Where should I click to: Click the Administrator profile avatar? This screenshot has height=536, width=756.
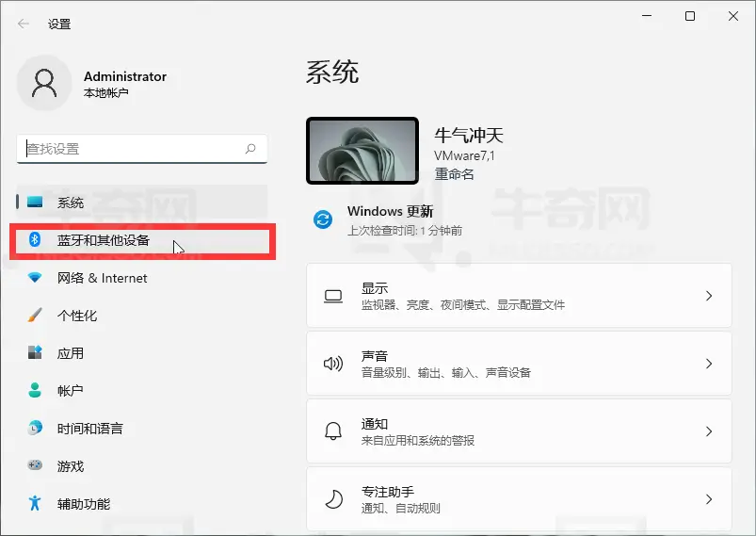coord(44,83)
